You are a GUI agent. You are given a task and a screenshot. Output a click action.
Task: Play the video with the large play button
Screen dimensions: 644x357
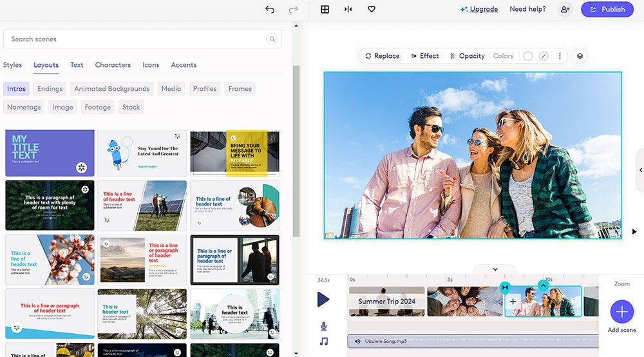(323, 299)
